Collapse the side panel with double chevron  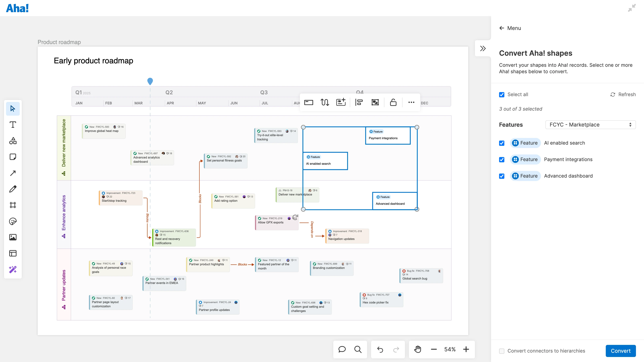pos(483,48)
